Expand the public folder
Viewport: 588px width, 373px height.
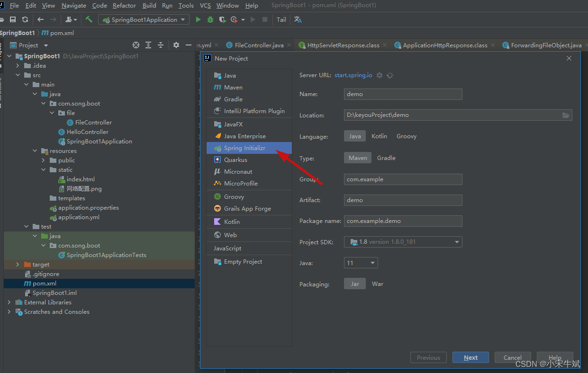43,160
